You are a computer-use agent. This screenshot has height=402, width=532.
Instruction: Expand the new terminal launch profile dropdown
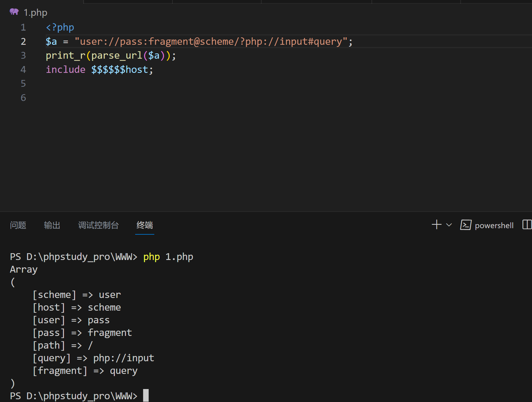pos(449,225)
